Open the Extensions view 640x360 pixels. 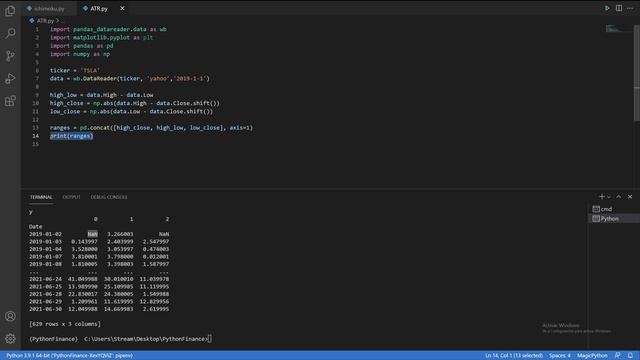click(x=10, y=101)
